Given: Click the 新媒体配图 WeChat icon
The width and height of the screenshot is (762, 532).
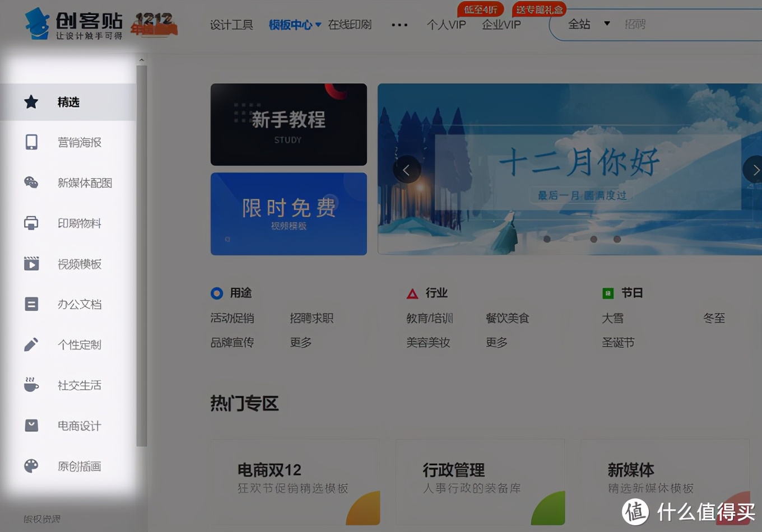Looking at the screenshot, I should pyautogui.click(x=31, y=183).
